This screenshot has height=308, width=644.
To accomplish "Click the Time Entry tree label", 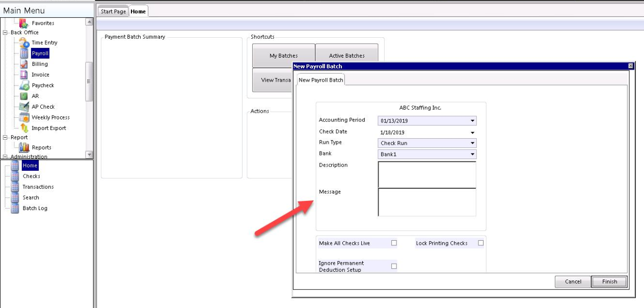I will pos(44,43).
